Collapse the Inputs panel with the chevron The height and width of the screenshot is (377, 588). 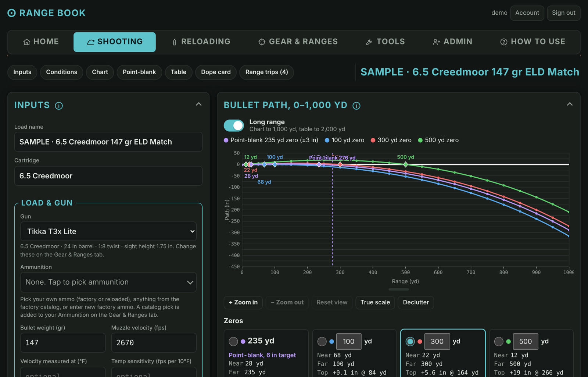click(199, 104)
